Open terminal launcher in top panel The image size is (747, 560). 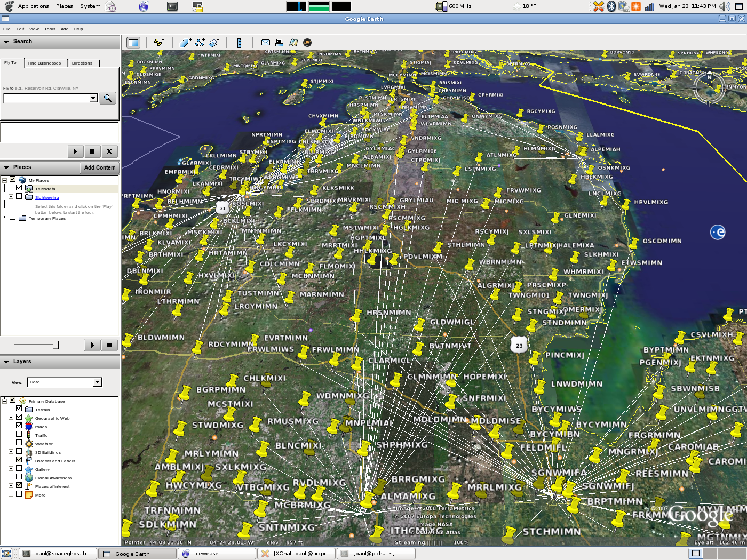(172, 6)
